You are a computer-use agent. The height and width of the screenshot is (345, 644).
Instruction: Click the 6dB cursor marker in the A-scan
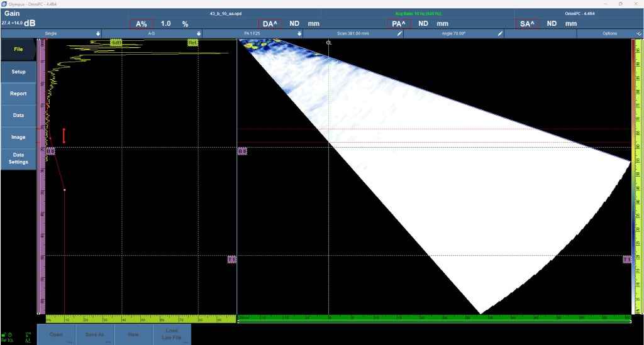pos(116,43)
